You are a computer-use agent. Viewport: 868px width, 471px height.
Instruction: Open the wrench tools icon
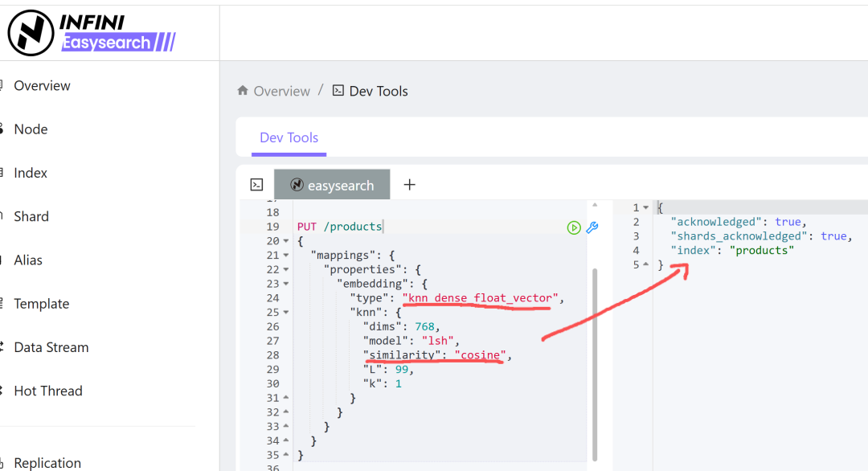tap(592, 227)
